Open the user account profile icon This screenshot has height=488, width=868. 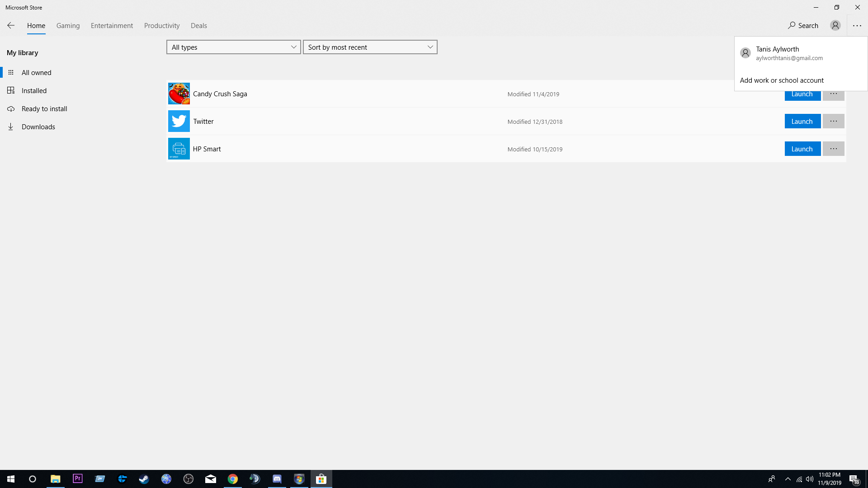(x=835, y=25)
